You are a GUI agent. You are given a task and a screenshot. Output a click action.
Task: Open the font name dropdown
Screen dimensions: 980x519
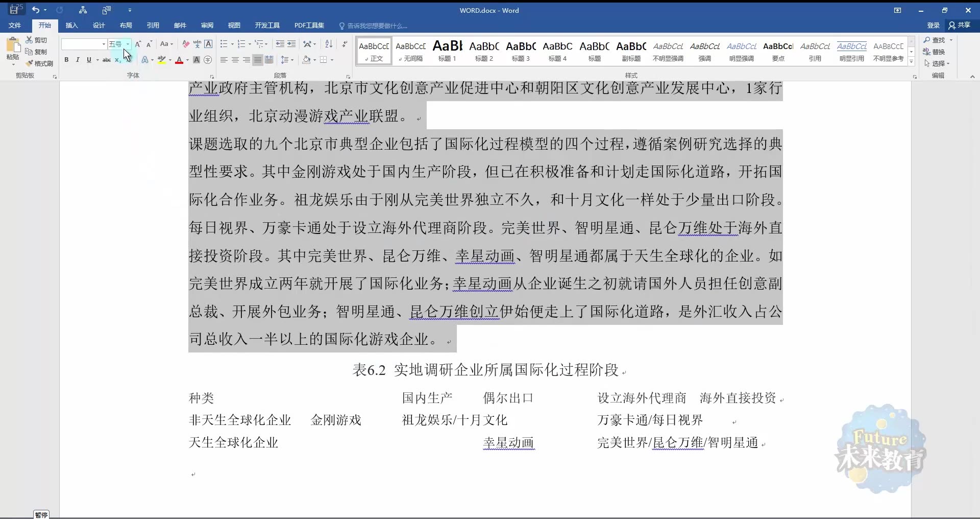point(104,44)
